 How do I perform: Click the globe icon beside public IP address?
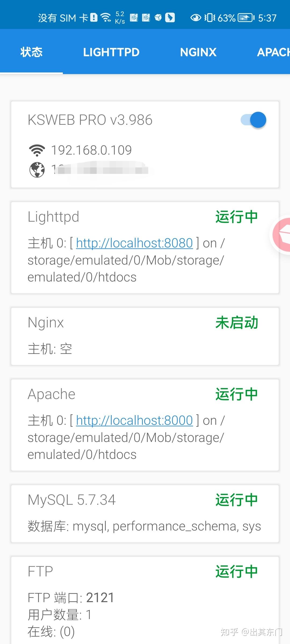click(37, 170)
